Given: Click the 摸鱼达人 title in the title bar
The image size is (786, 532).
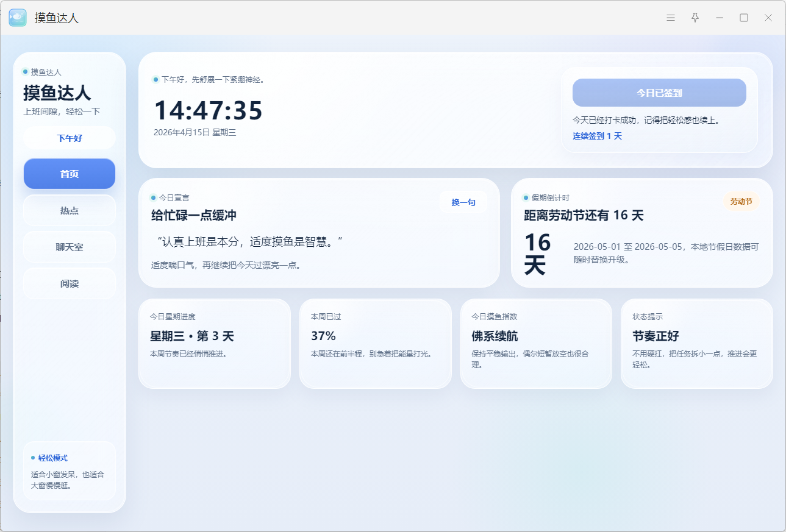Looking at the screenshot, I should [x=57, y=18].
